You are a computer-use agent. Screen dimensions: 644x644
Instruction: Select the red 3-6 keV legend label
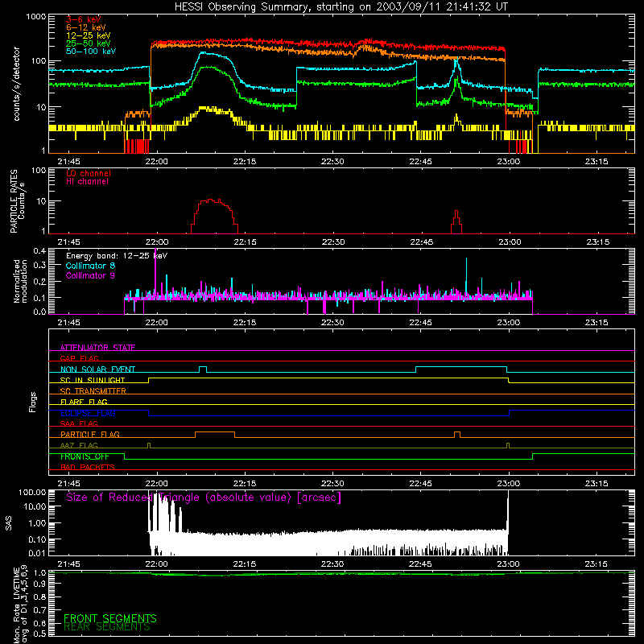pyautogui.click(x=83, y=19)
